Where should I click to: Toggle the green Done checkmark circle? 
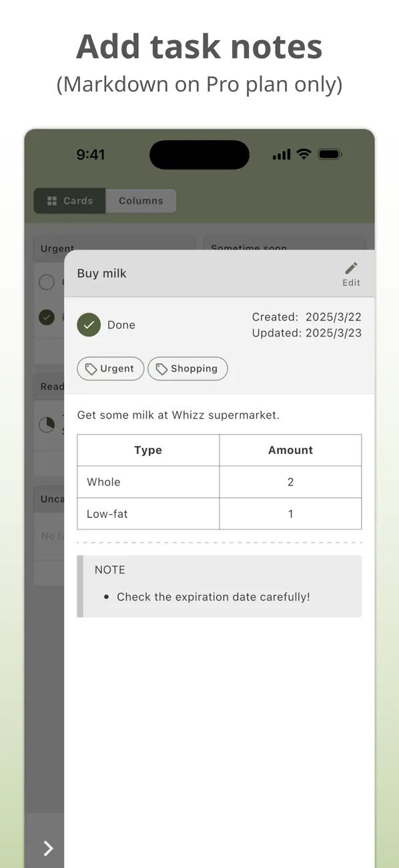(89, 325)
